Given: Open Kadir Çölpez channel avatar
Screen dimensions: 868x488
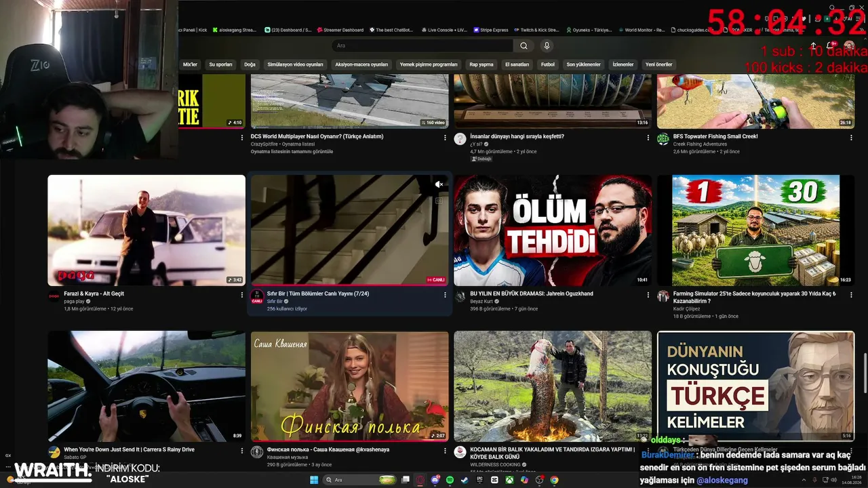Looking at the screenshot, I should pyautogui.click(x=663, y=296).
